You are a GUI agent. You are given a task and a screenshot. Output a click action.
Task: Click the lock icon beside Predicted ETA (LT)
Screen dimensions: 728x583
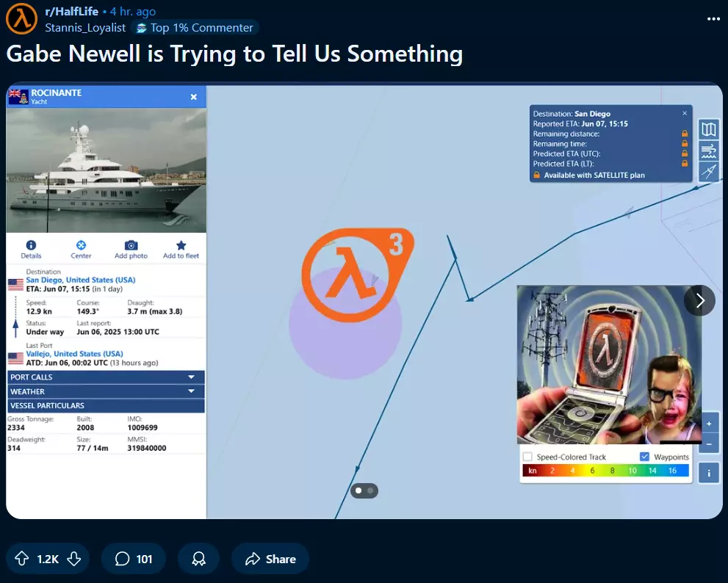point(685,164)
